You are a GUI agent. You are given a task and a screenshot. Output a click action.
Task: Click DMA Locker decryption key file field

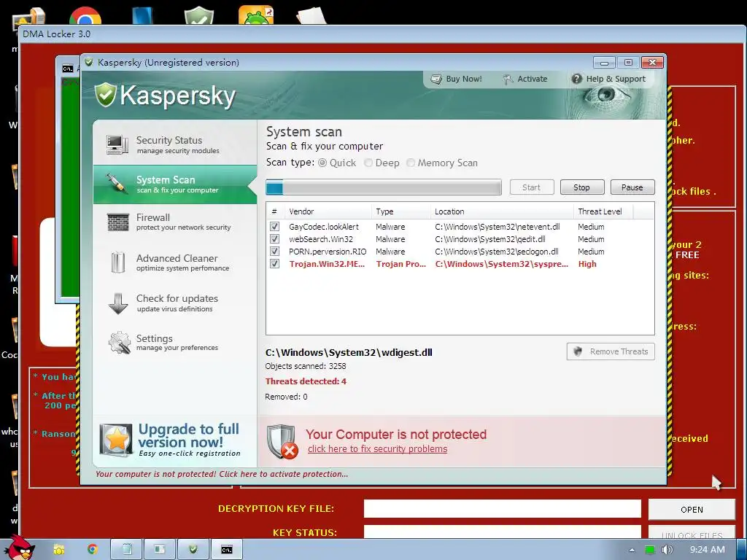point(502,508)
